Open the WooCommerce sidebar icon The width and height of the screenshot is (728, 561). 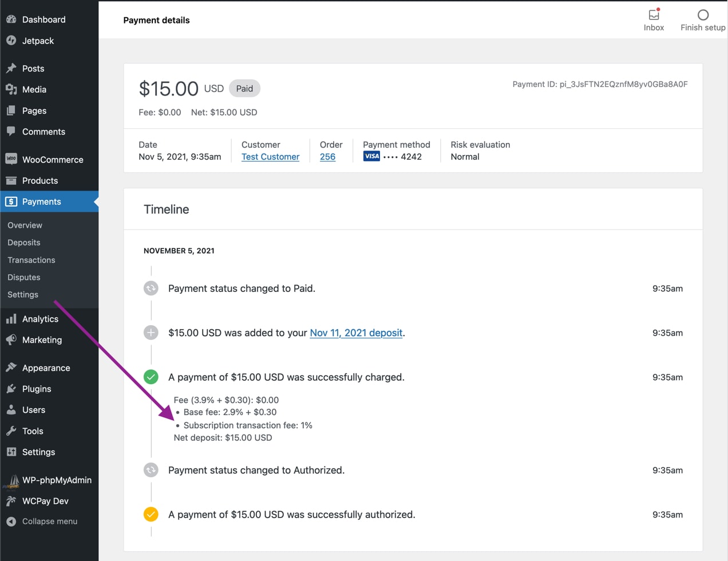[11, 159]
